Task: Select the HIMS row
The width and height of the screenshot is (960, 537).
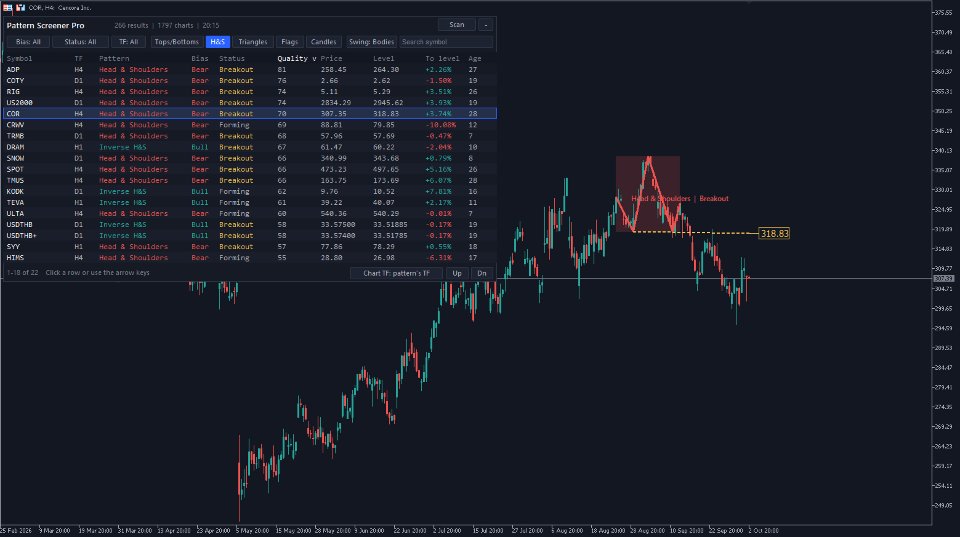Action: pyautogui.click(x=250, y=258)
